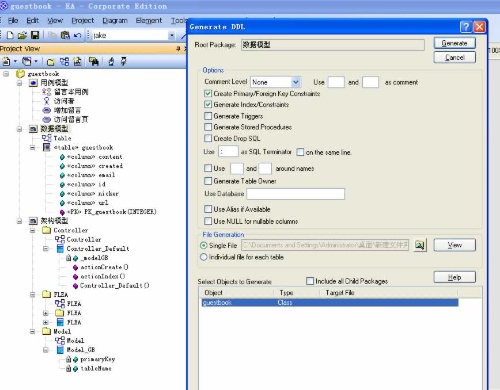
Task: Click the SQL Terminator input field
Action: (228, 152)
